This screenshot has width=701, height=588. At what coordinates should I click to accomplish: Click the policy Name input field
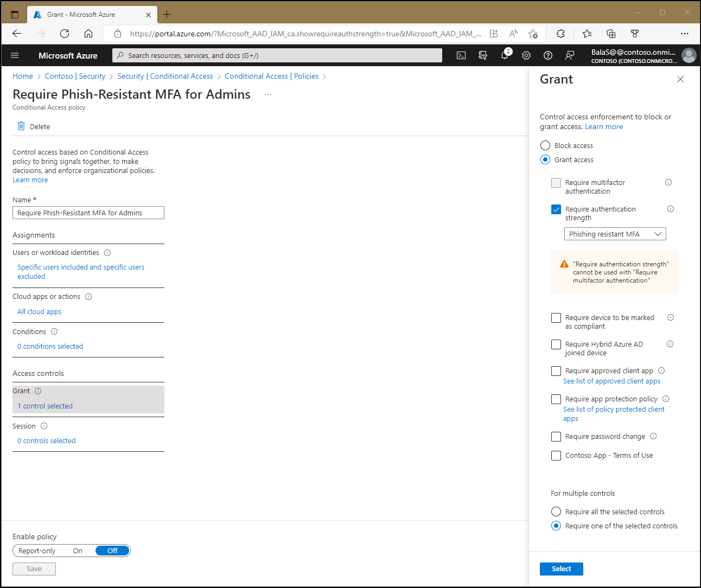point(88,212)
